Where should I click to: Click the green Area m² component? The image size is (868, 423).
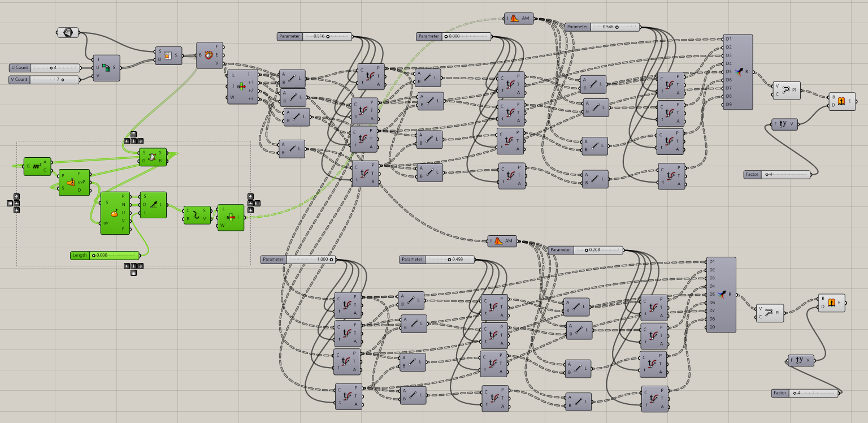(37, 166)
